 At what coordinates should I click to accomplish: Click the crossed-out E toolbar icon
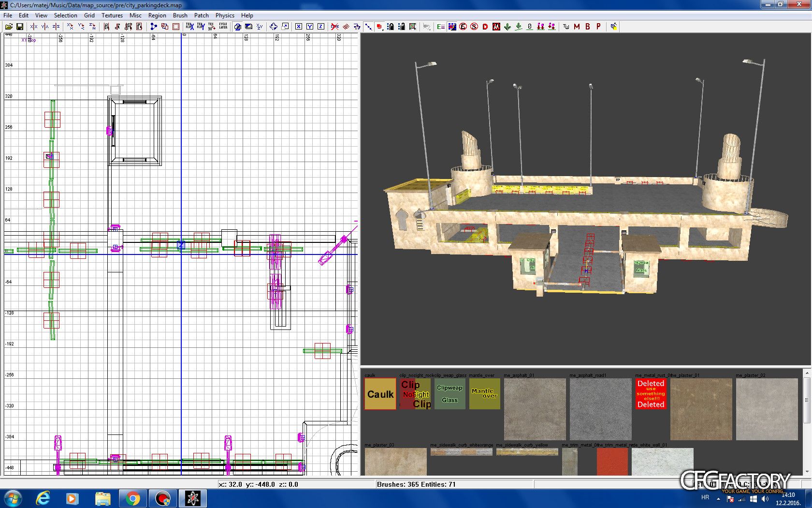pyautogui.click(x=463, y=27)
